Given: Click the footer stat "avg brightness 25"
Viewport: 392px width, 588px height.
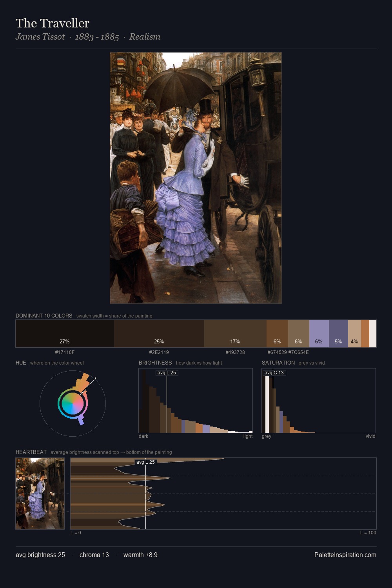Looking at the screenshot, I should pos(40,555).
